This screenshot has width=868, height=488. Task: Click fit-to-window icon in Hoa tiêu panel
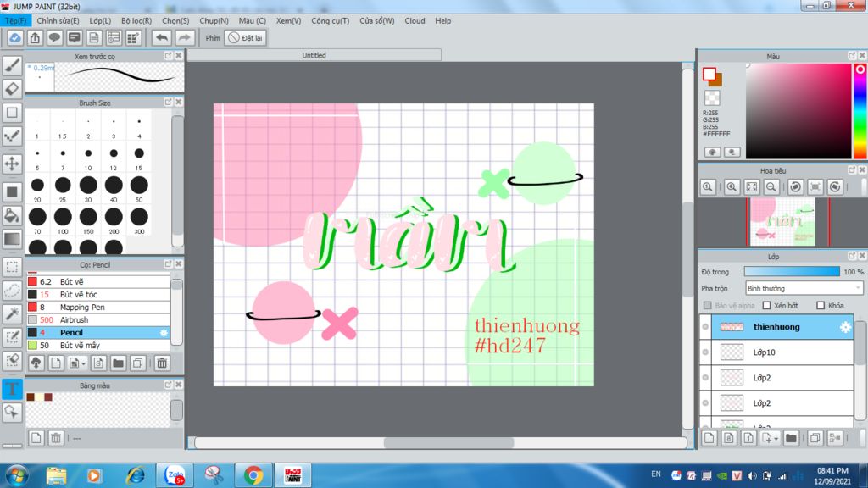pyautogui.click(x=751, y=187)
